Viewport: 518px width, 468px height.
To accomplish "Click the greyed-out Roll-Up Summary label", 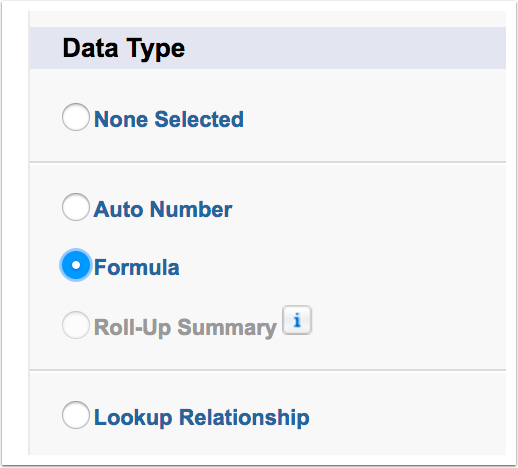I will 185,328.
